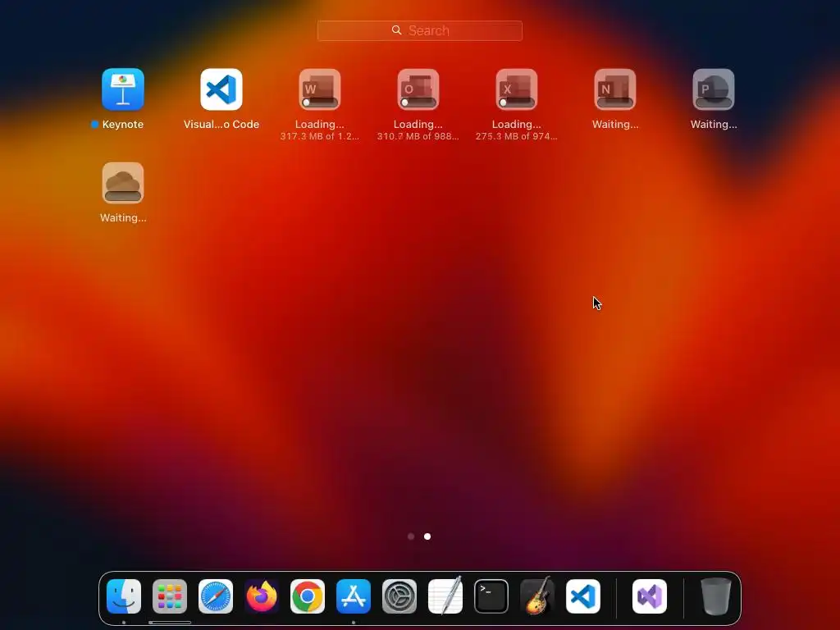Screen dimensions: 840x630
Task: Open VS Code from the Dock
Action: coord(583,596)
